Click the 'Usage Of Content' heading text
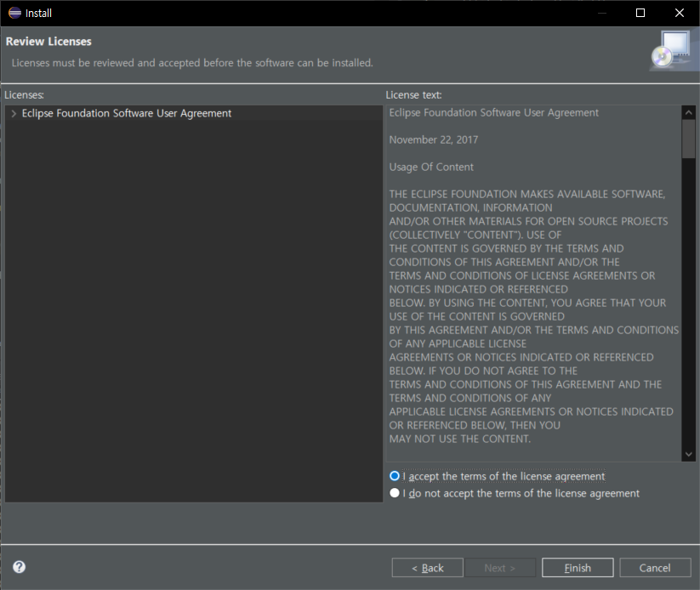 (x=431, y=167)
